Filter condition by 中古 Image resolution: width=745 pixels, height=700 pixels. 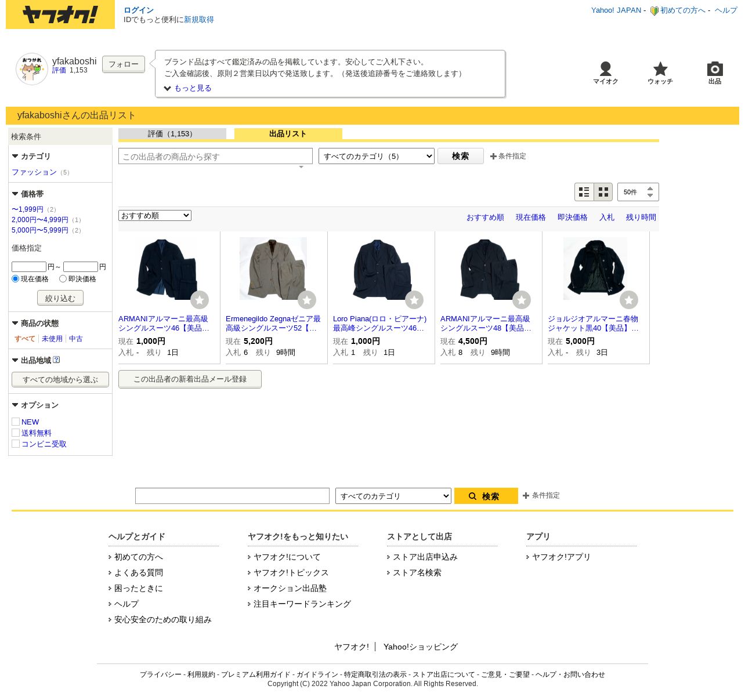click(x=76, y=339)
